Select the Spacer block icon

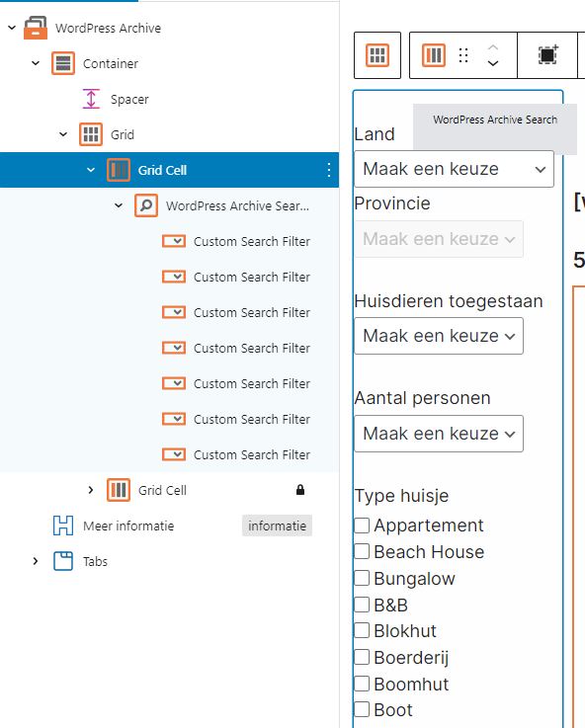tap(91, 99)
